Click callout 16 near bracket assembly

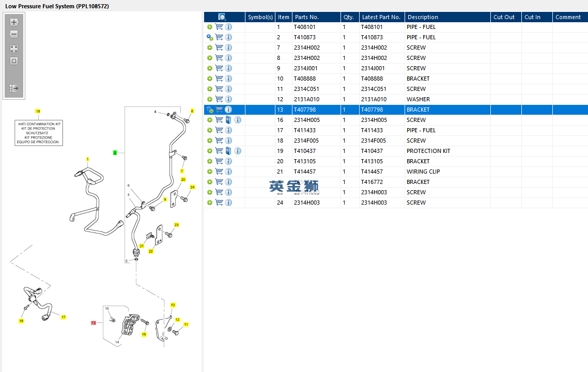[144, 334]
